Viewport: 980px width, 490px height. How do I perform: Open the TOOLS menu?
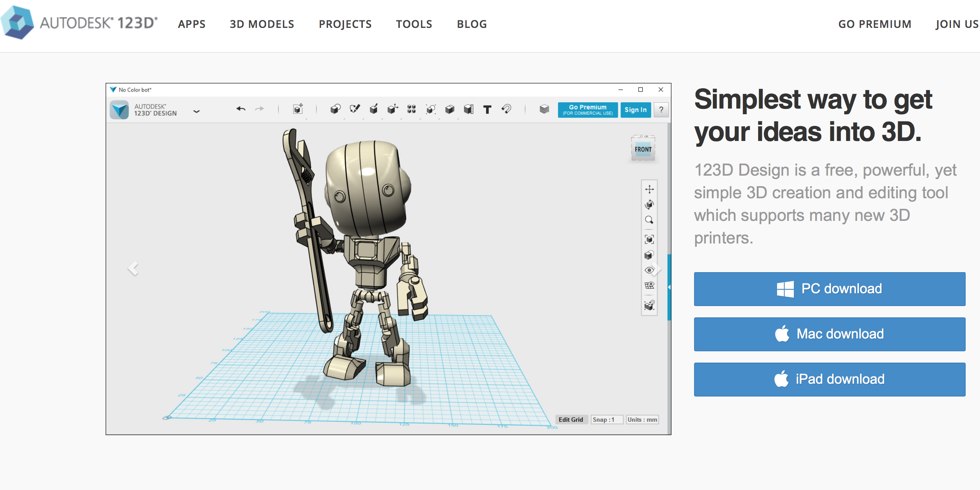click(414, 24)
